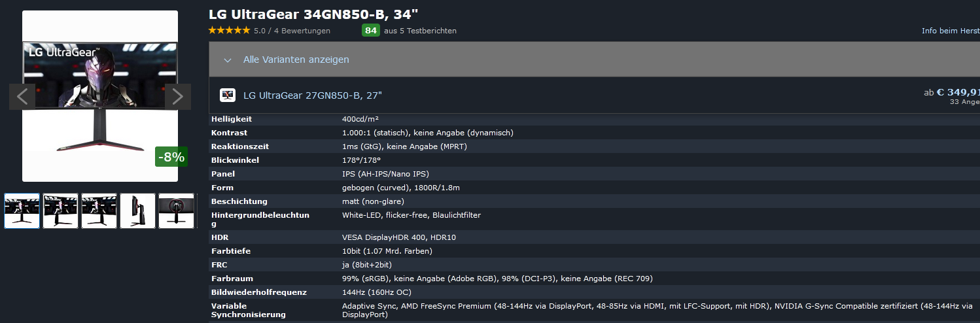
Task: Open third monitor thumbnail
Action: [99, 211]
